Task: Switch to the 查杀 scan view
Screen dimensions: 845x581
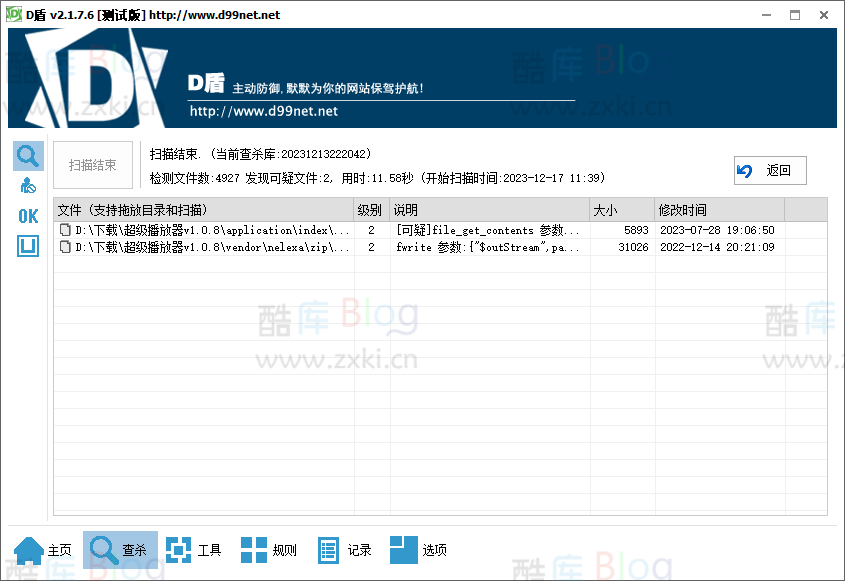Action: [120, 549]
